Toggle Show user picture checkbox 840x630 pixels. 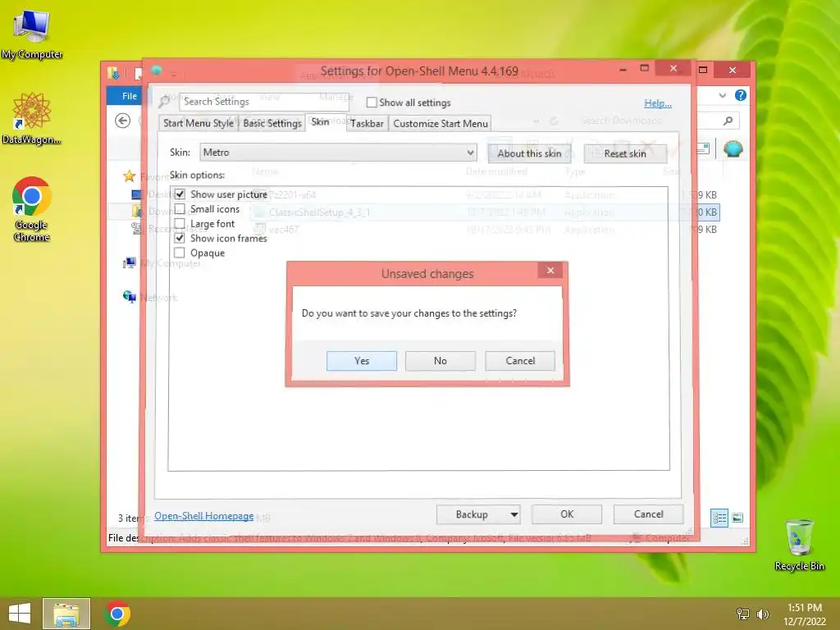point(180,194)
